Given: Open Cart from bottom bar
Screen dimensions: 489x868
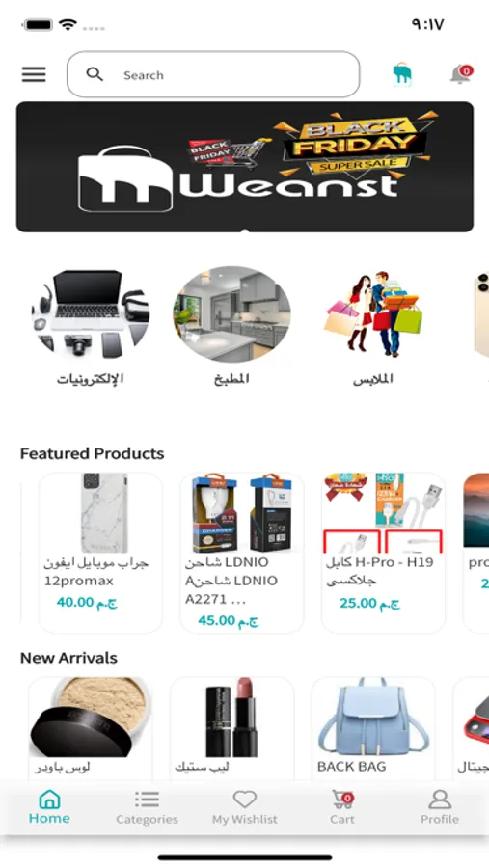Looking at the screenshot, I should 342,807.
